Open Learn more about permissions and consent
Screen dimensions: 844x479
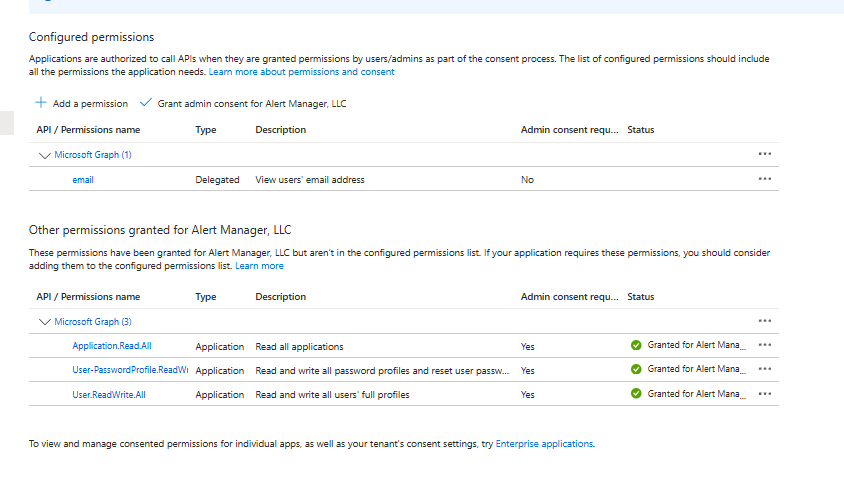point(301,72)
